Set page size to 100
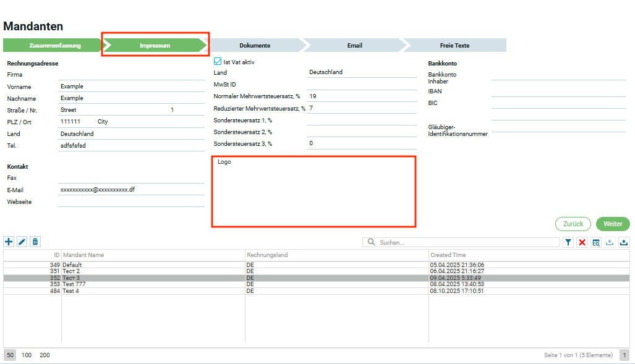 [27, 355]
